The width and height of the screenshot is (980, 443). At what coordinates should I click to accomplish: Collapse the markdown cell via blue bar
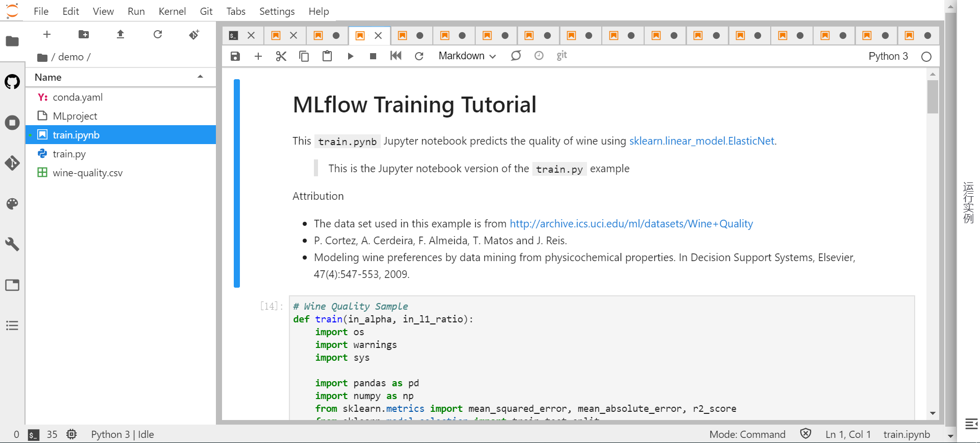237,183
